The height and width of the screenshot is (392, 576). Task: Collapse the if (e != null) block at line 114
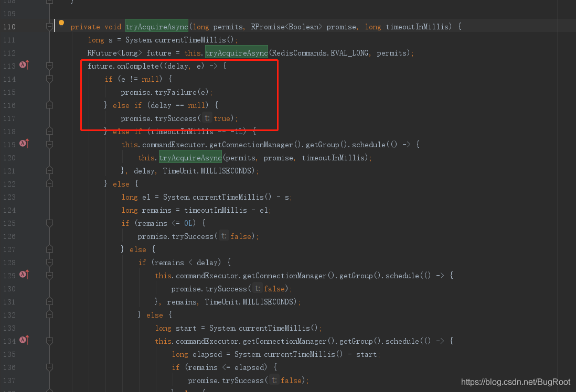click(50, 79)
